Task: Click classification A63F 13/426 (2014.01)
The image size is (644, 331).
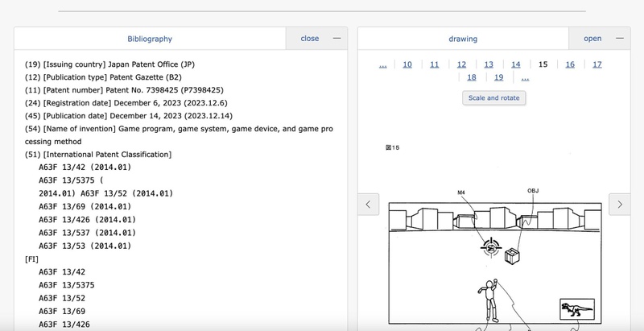Action: click(x=87, y=220)
